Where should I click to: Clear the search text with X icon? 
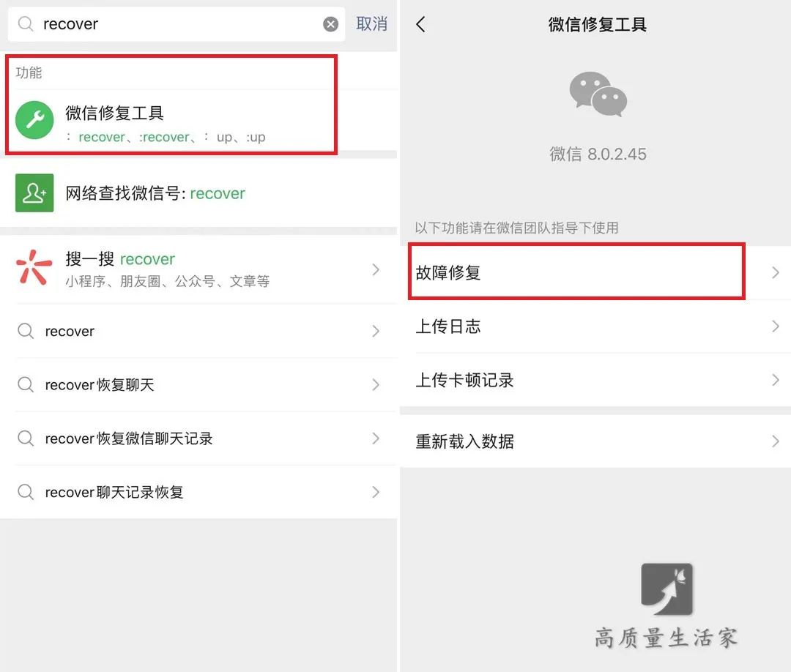pyautogui.click(x=330, y=23)
